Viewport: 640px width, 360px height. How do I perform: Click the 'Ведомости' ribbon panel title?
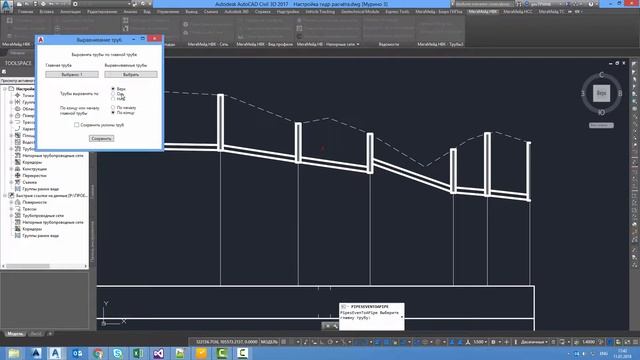pos(389,44)
